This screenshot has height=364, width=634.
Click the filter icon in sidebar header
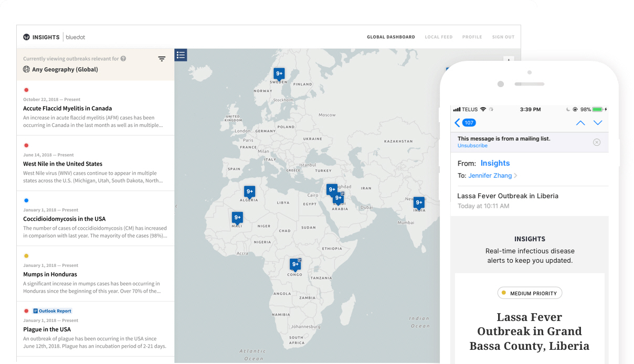coord(162,59)
